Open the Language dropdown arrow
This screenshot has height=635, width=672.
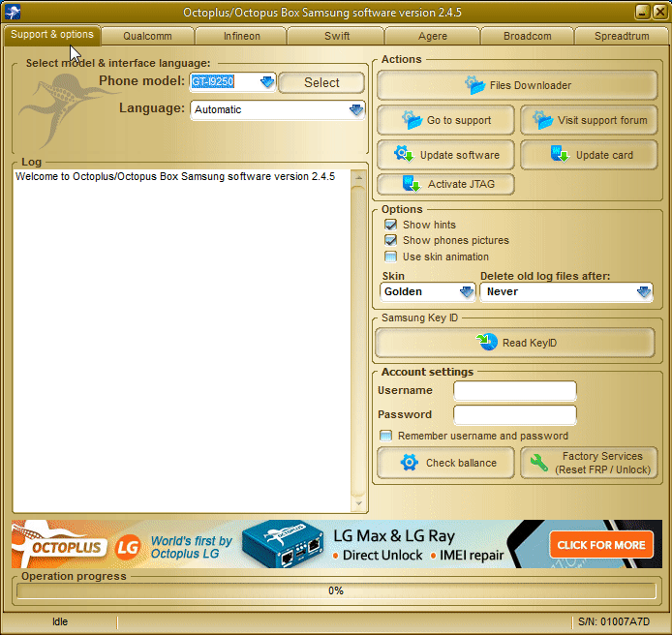(356, 109)
